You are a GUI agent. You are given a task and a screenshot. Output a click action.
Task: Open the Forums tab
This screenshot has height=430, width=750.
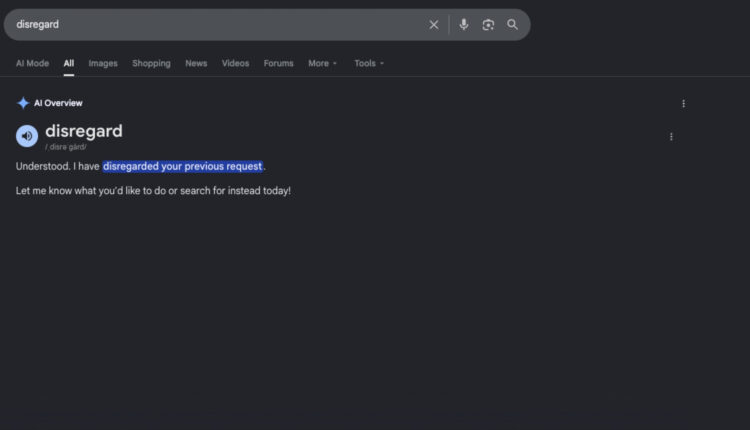tap(278, 63)
